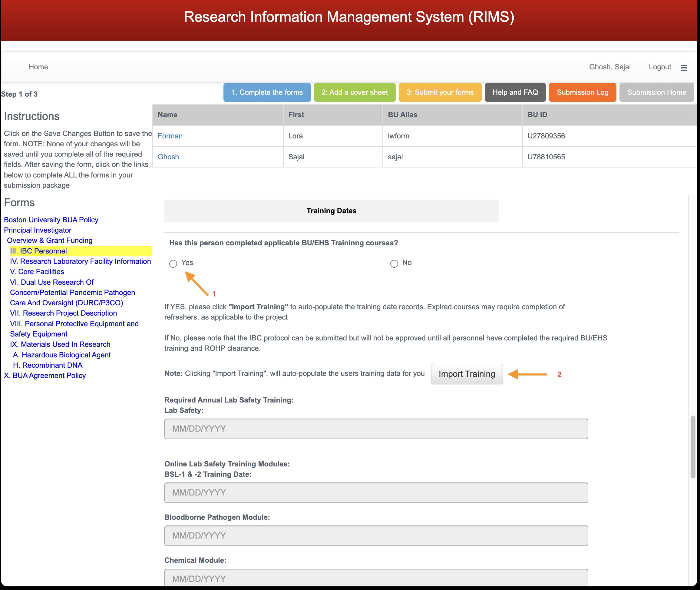
Task: Click the form's vertical scrollbar thumb
Action: (x=693, y=446)
